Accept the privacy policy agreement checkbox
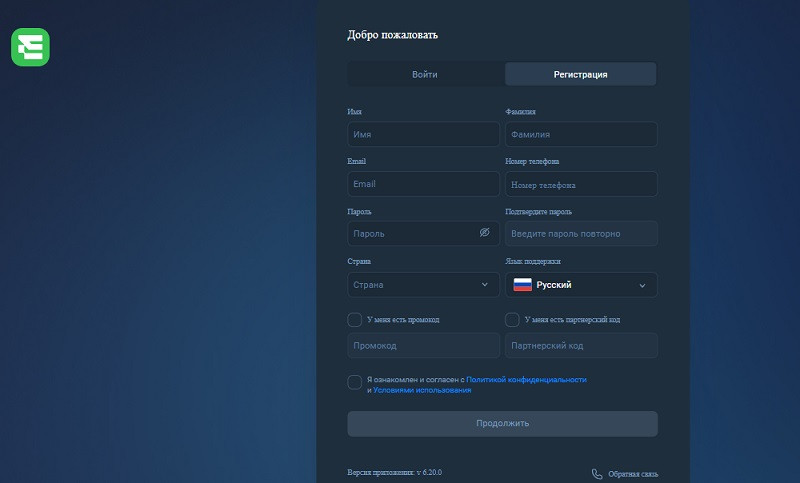Image resolution: width=800 pixels, height=483 pixels. click(x=355, y=382)
